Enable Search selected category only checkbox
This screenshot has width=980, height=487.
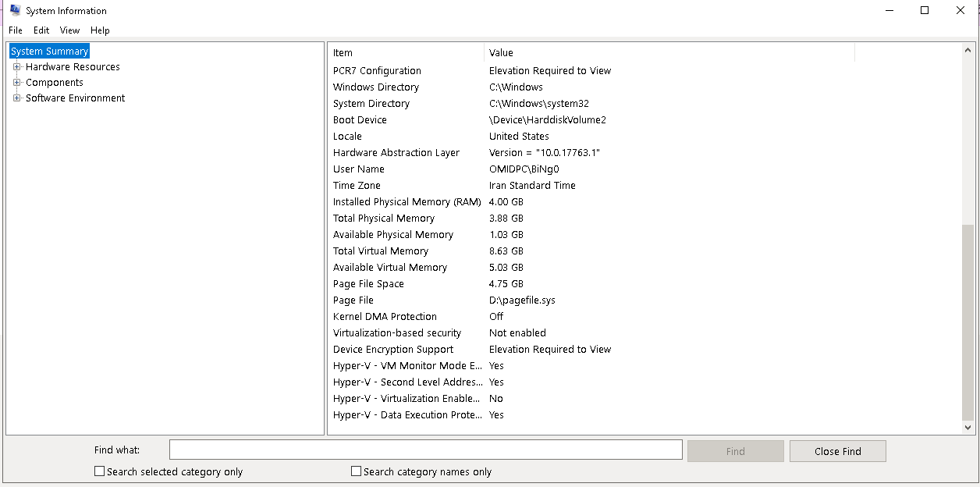pyautogui.click(x=99, y=471)
